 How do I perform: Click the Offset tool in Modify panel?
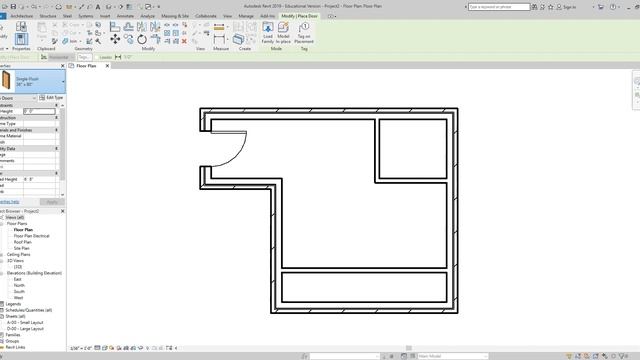pyautogui.click(x=128, y=27)
